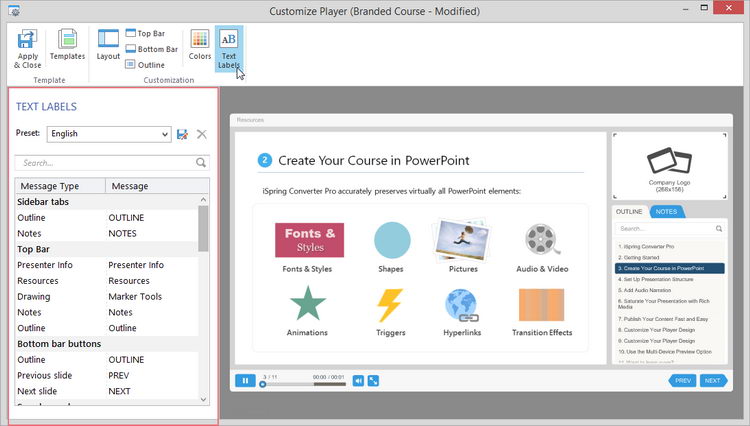Switch to NOTES tab in preview
The width and height of the screenshot is (750, 426).
pyautogui.click(x=667, y=211)
